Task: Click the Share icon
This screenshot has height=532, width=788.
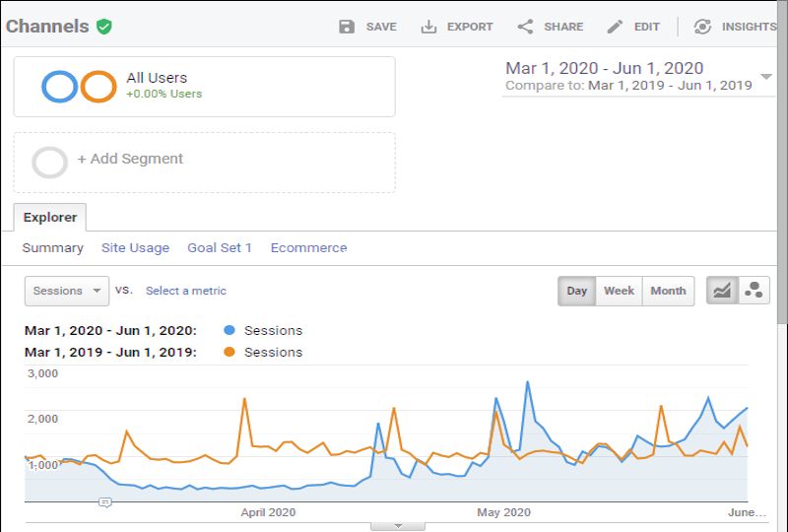Action: click(x=525, y=27)
